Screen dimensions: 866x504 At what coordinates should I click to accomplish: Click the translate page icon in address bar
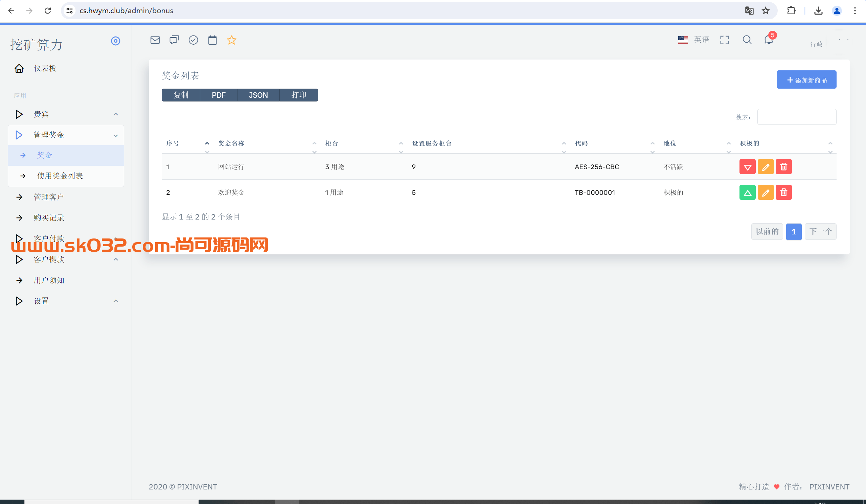tap(749, 10)
